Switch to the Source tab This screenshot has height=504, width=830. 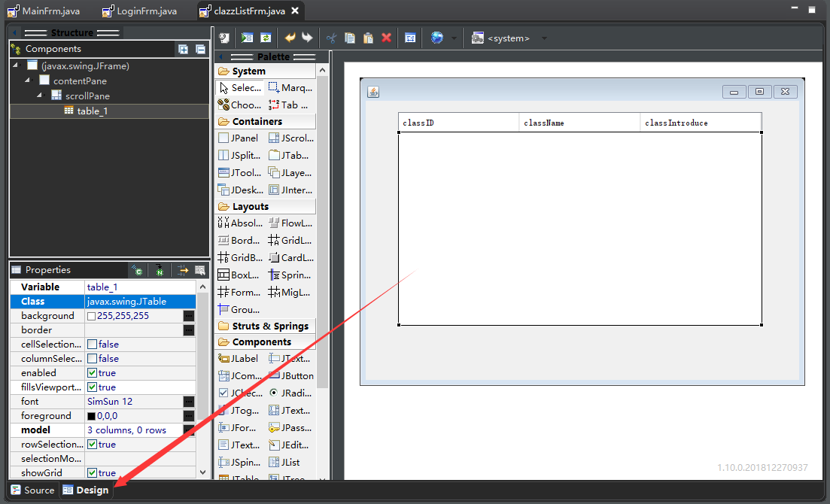pos(33,490)
